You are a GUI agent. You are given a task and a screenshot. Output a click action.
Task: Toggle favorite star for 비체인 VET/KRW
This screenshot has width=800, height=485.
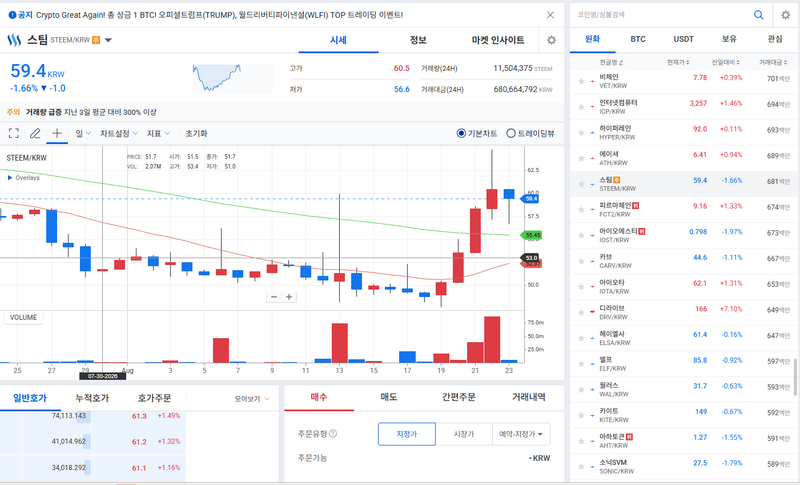pyautogui.click(x=581, y=81)
